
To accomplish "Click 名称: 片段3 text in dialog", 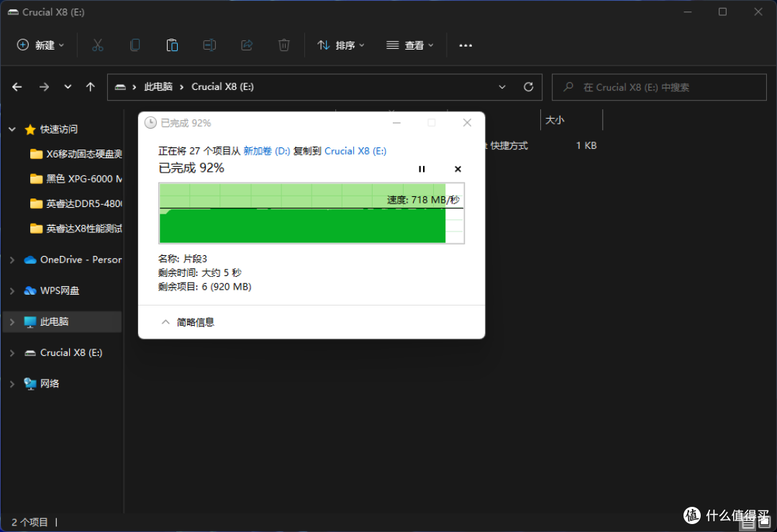I will 182,259.
